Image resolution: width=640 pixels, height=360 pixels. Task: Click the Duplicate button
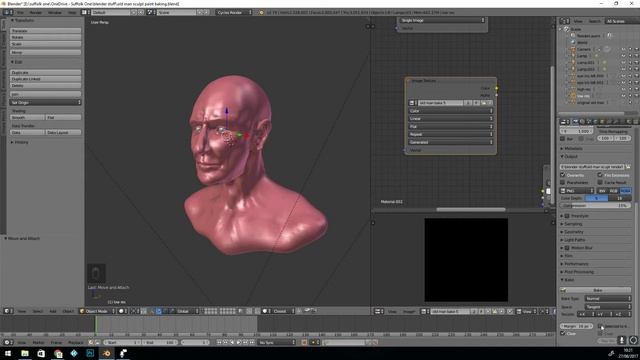[x=45, y=72]
